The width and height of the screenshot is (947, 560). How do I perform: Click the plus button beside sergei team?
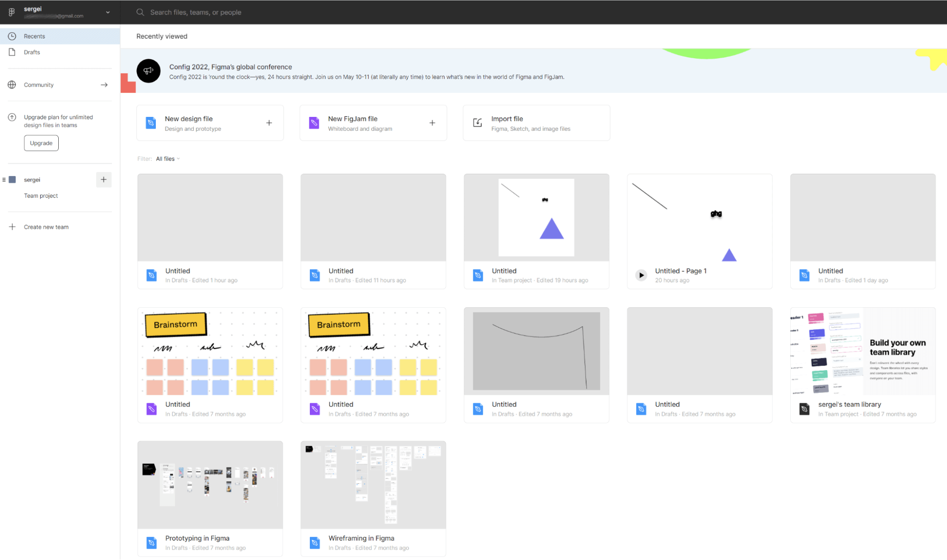point(104,179)
